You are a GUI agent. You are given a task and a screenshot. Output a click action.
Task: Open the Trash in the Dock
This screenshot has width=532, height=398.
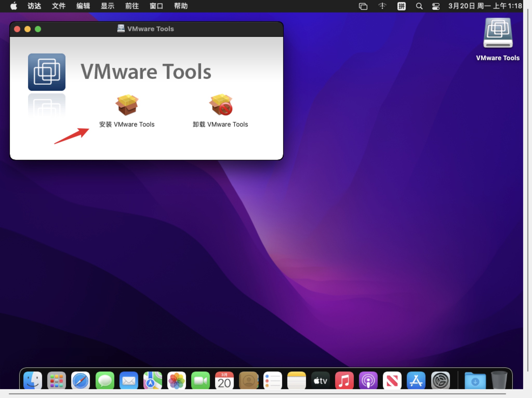pos(499,380)
